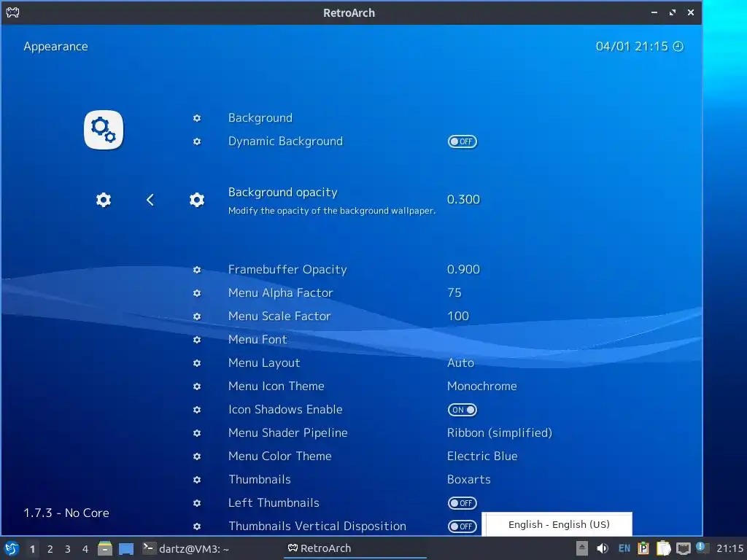
Task: Click the gear icon next to Menu Alpha Factor
Action: pyautogui.click(x=197, y=293)
